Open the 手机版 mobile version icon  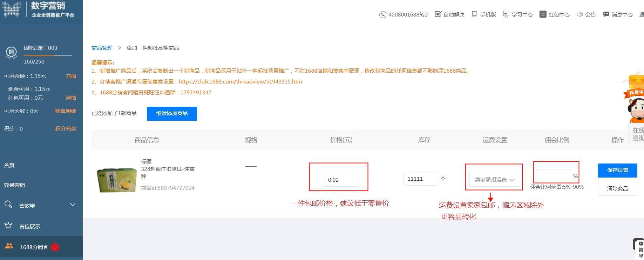[x=474, y=14]
